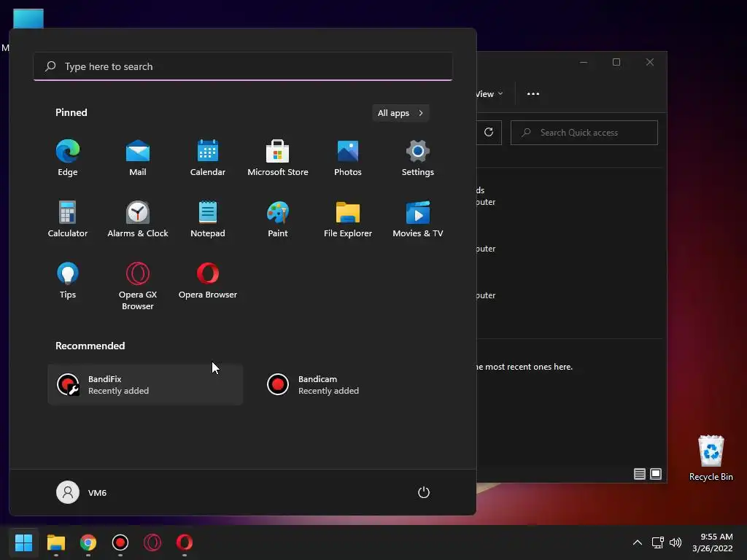The height and width of the screenshot is (560, 747).
Task: Open the Calculator app
Action: [68, 219]
